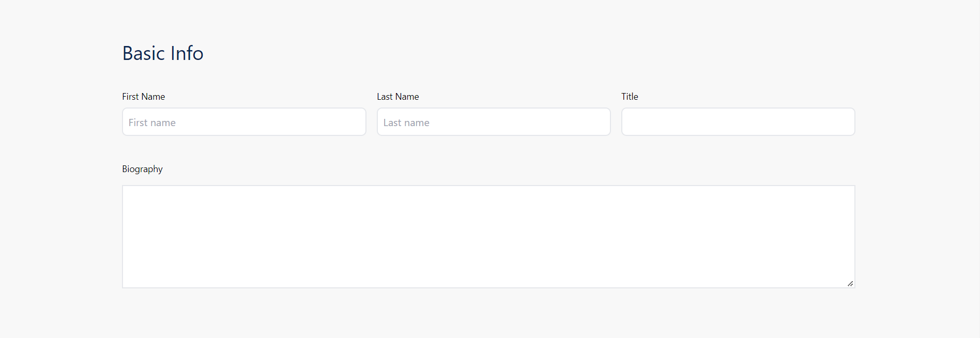Click the Biography field label
This screenshot has height=338, width=980.
coord(142,169)
